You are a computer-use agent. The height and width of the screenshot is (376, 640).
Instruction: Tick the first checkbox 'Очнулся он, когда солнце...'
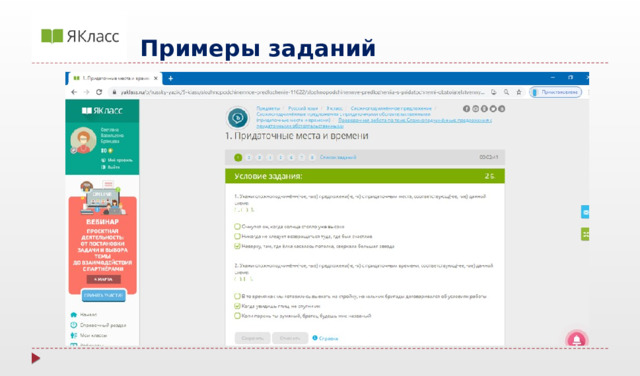pos(237,226)
